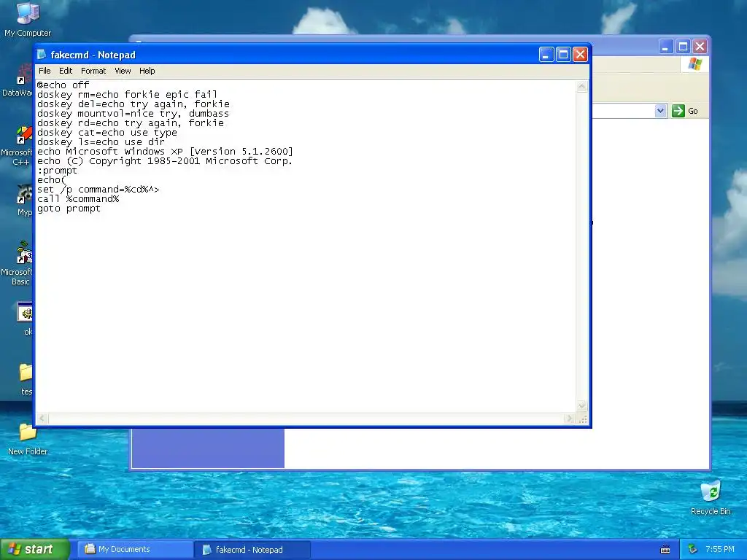The height and width of the screenshot is (560, 747).
Task: Click the 'doskey mountvol=nice try, dumbass' line
Action: [133, 113]
